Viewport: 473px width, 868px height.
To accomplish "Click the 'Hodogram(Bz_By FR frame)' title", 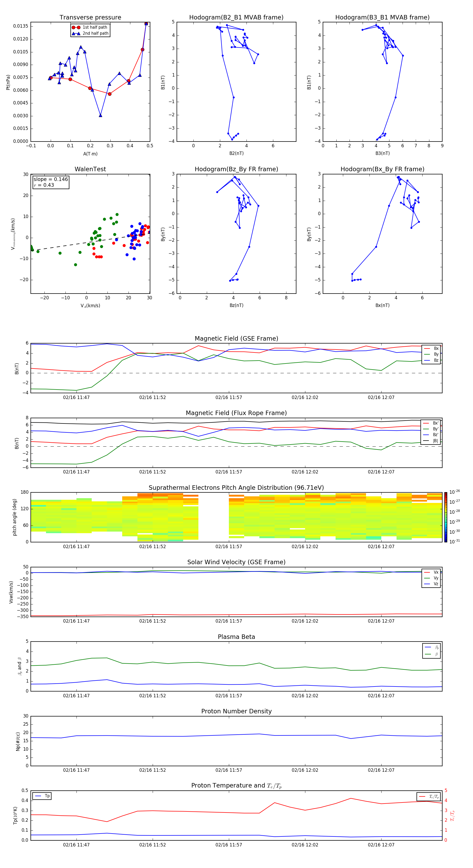I will pos(236,169).
